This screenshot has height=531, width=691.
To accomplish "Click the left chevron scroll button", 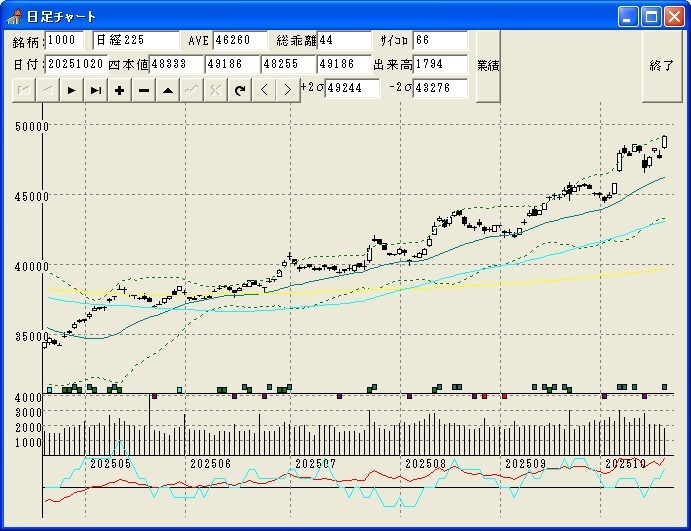I will click(x=264, y=90).
